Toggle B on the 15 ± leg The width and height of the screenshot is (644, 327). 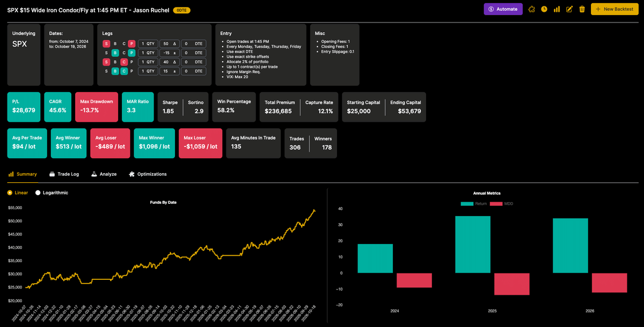[x=115, y=71]
